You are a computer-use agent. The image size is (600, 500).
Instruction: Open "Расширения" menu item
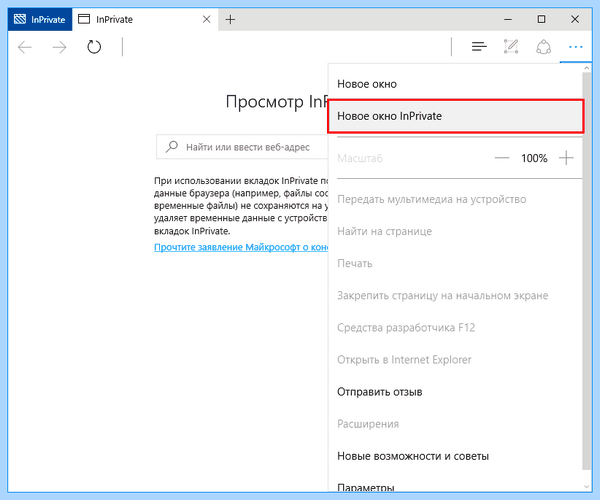click(x=455, y=424)
